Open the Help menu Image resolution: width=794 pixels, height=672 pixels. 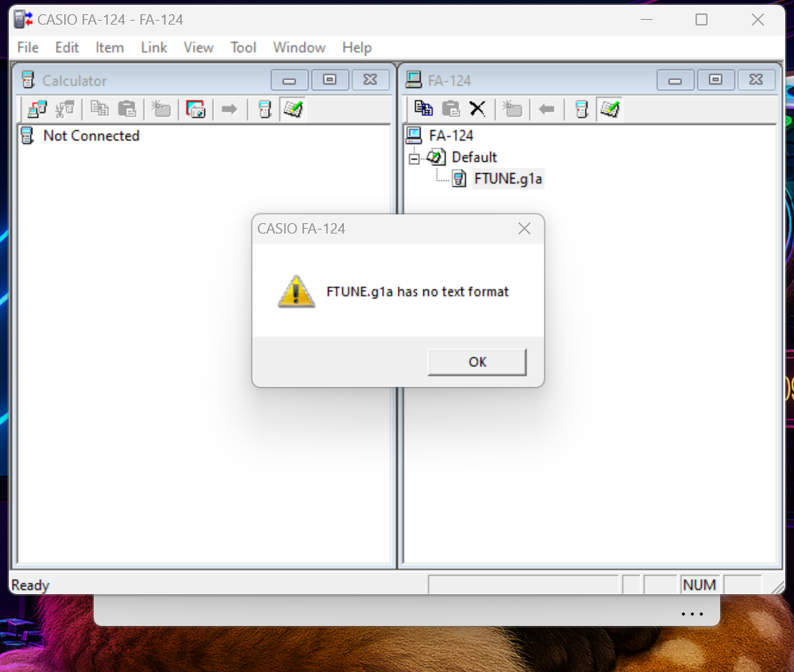(x=357, y=48)
